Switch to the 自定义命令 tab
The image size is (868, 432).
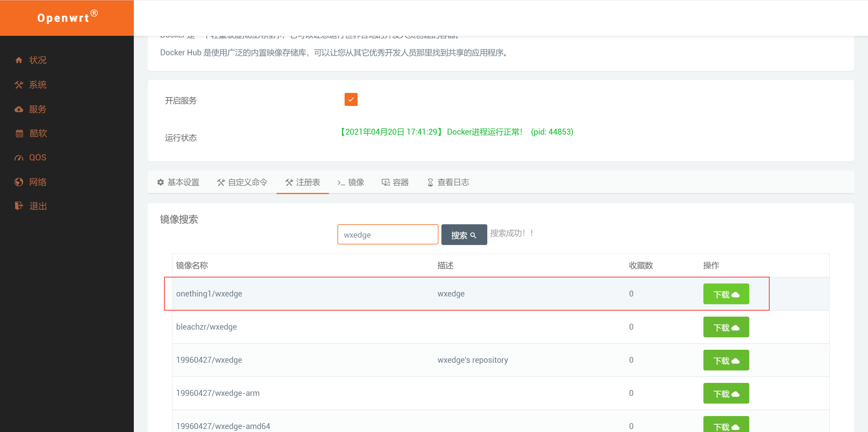pos(242,183)
